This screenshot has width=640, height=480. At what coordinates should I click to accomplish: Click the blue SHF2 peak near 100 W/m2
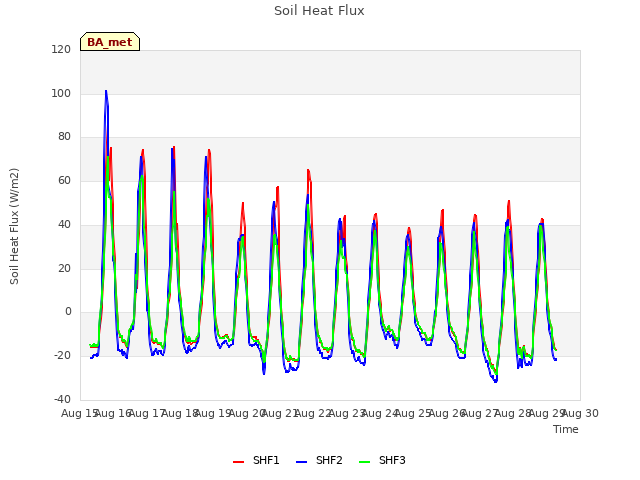click(x=106, y=91)
